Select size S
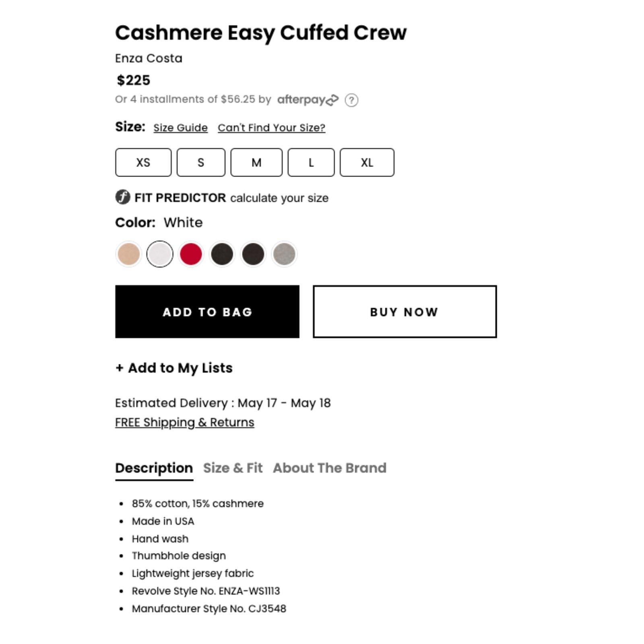Screen dimensions: 644x644 coord(201,162)
